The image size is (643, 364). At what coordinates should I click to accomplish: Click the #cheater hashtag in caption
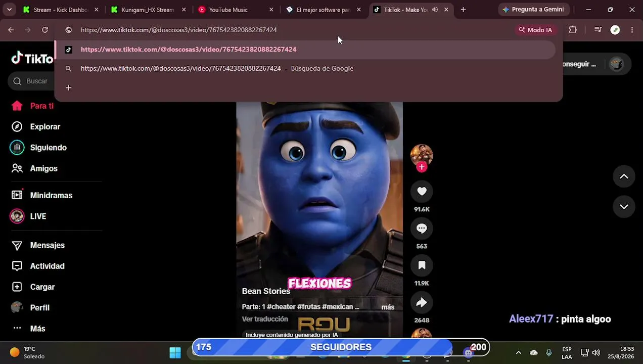281,307
